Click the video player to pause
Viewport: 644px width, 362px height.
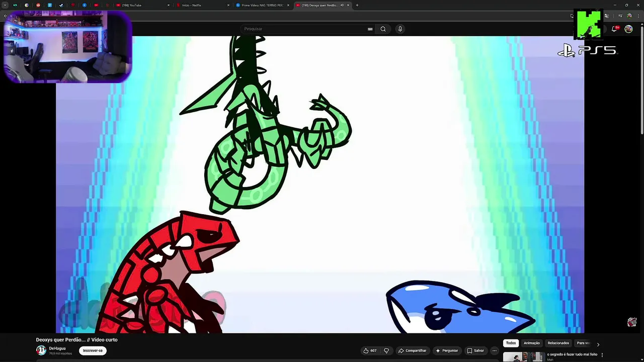pyautogui.click(x=320, y=184)
